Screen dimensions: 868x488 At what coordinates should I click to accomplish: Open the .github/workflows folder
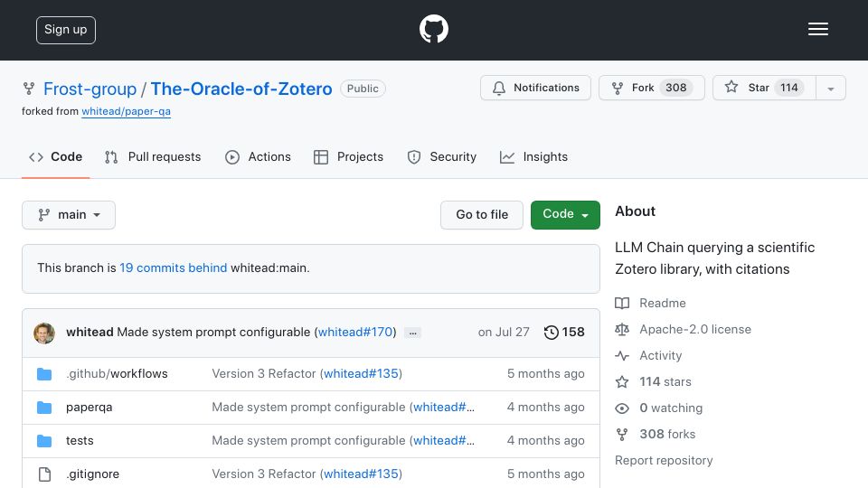[117, 374]
